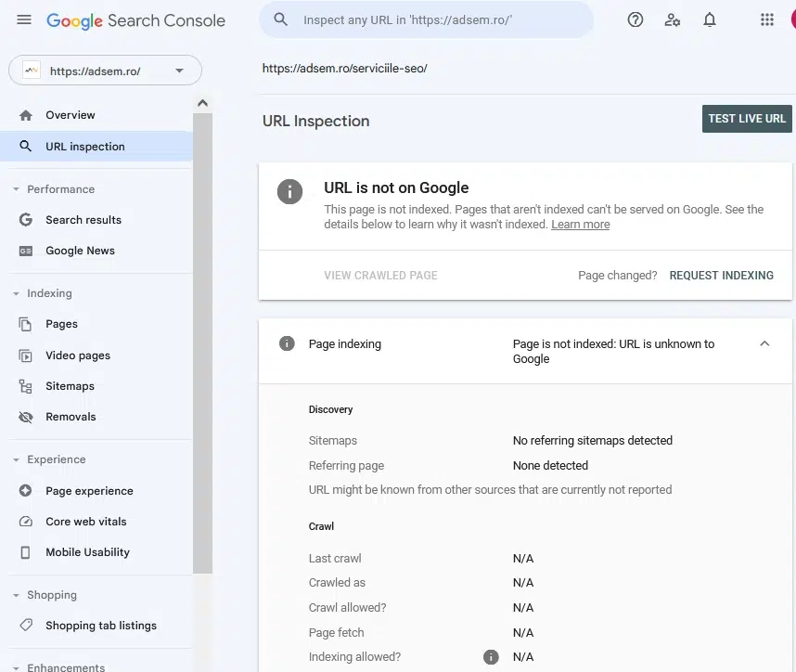This screenshot has width=796, height=672.
Task: Open the notifications bell
Action: pos(710,19)
